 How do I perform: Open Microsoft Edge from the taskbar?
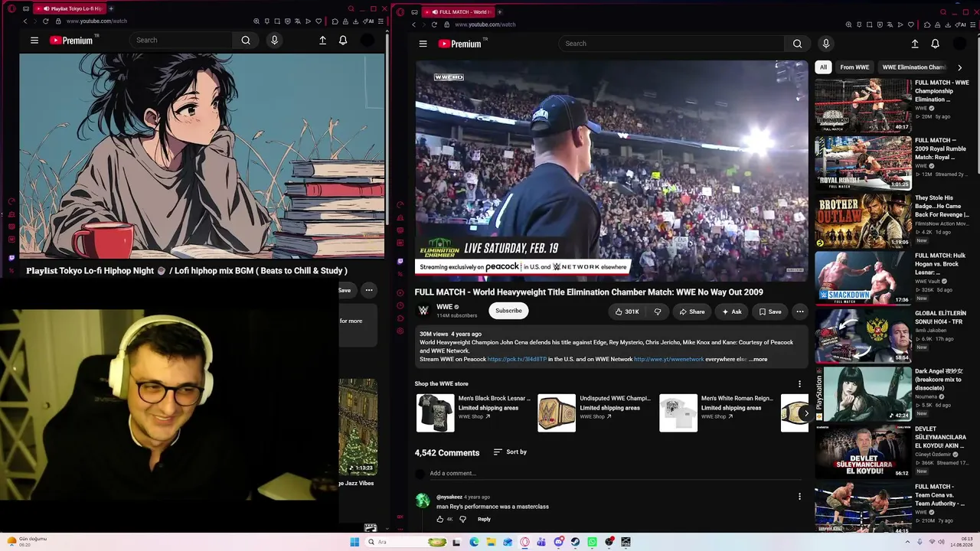tap(474, 542)
